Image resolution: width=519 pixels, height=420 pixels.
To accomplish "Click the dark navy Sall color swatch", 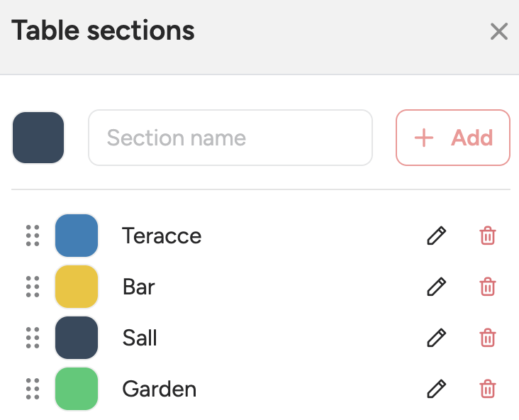I will pos(77,338).
